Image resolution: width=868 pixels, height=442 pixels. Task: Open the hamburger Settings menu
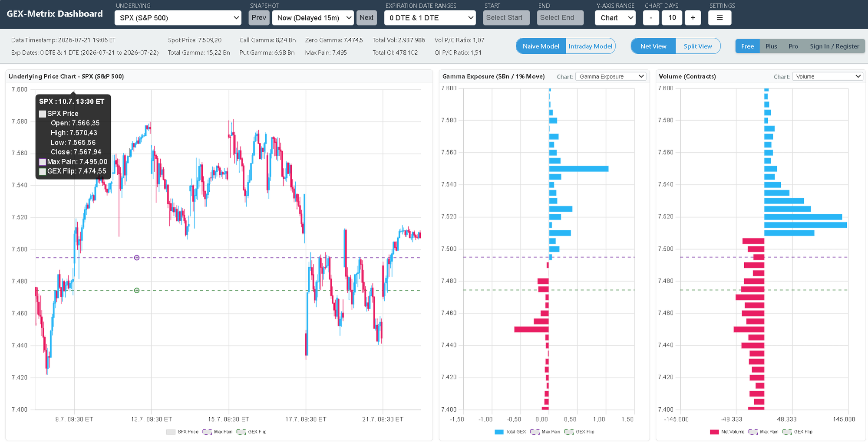point(719,18)
